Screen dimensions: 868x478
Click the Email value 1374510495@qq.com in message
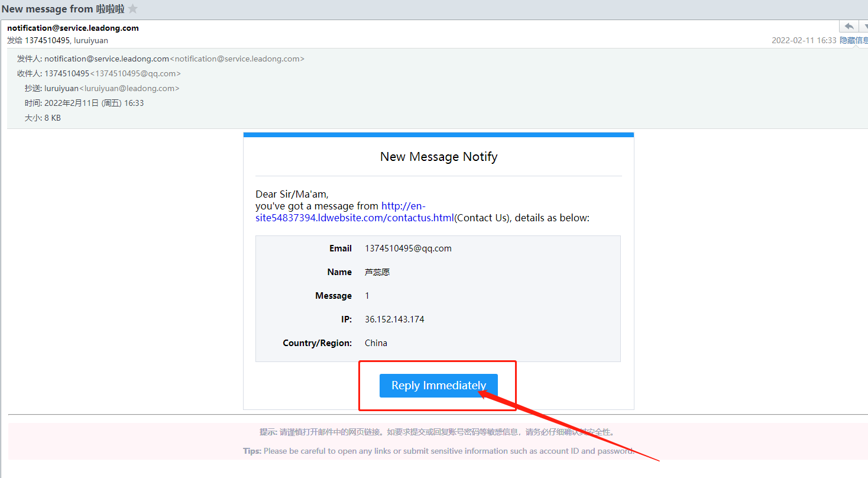[x=408, y=248]
